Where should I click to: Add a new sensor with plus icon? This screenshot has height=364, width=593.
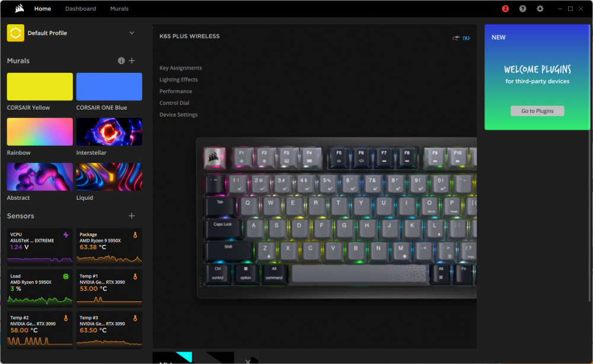click(x=132, y=216)
